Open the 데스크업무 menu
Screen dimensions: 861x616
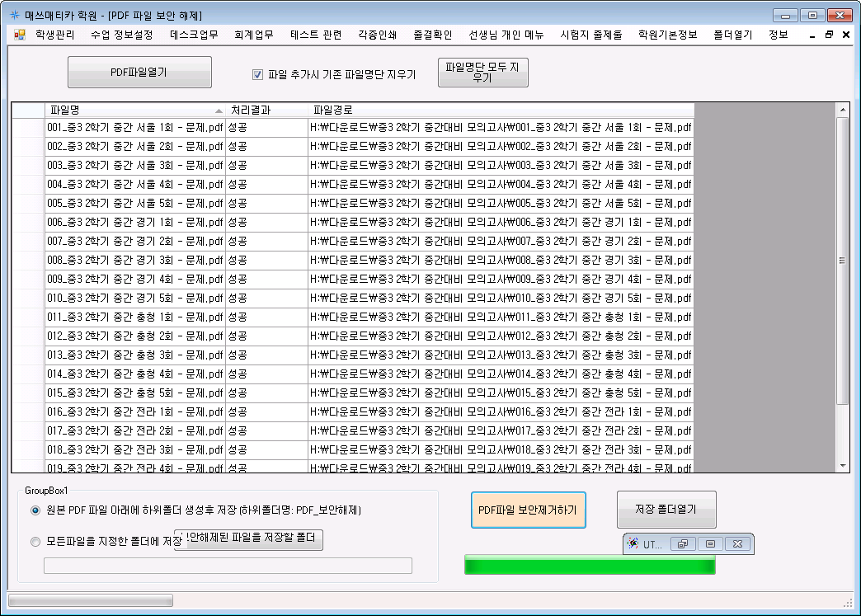194,35
